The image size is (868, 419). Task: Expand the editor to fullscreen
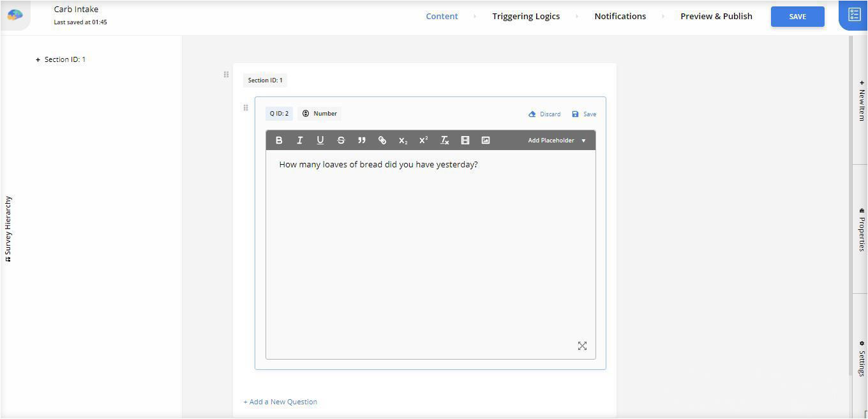pos(582,346)
